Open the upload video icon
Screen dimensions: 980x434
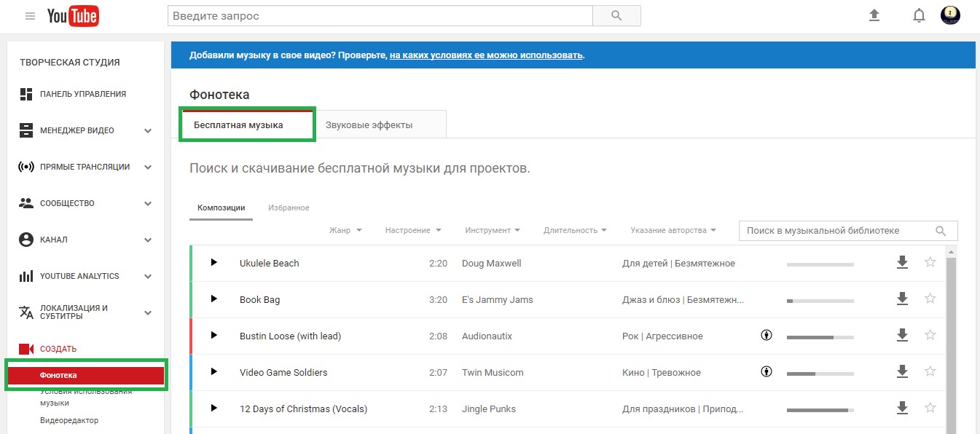click(x=874, y=16)
